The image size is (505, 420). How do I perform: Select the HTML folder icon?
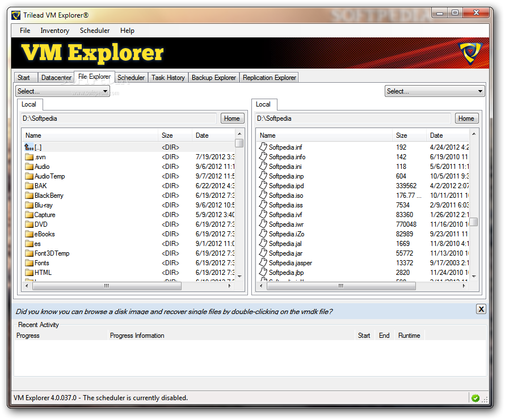tap(30, 273)
